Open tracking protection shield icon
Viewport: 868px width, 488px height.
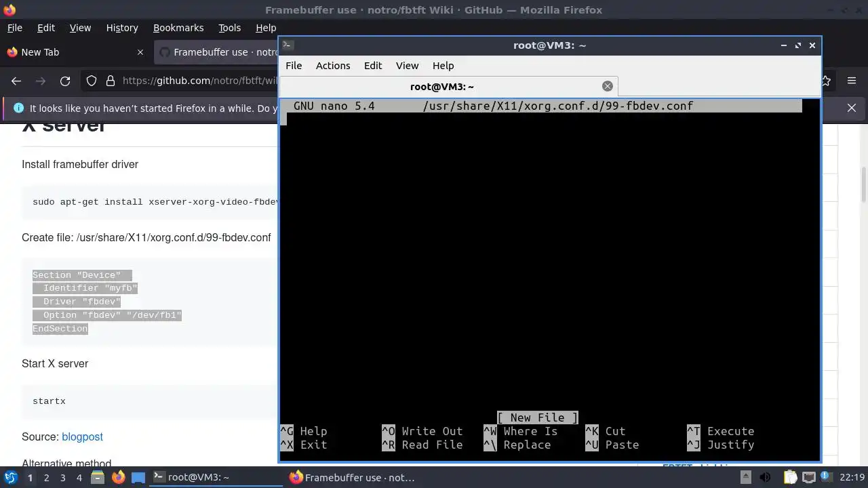92,81
